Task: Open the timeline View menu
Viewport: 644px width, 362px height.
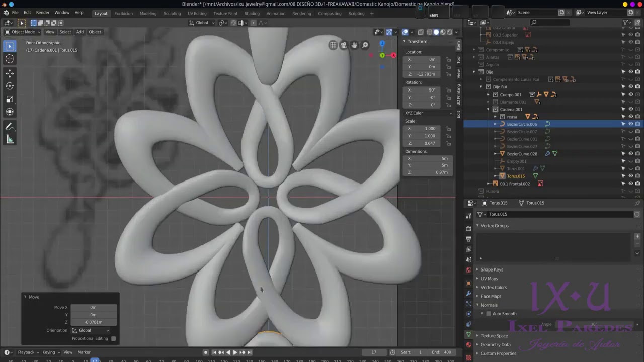Action: pyautogui.click(x=68, y=352)
